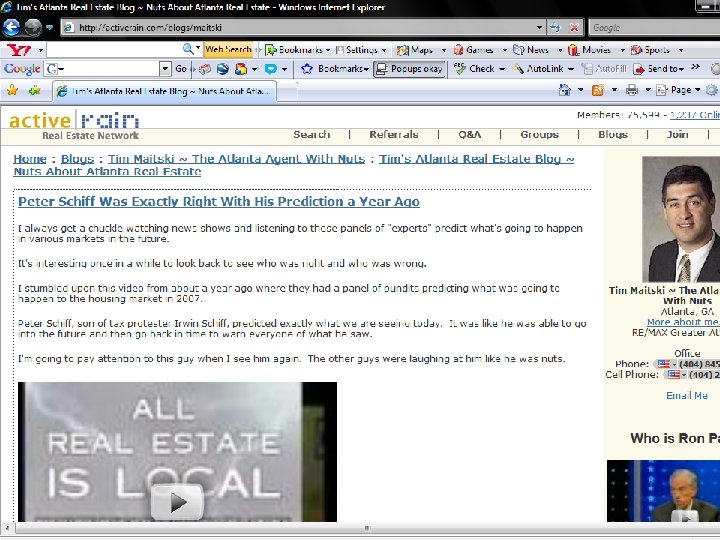Image resolution: width=720 pixels, height=540 pixels.
Task: Click the Blogs breadcrumb link
Action: (x=78, y=159)
